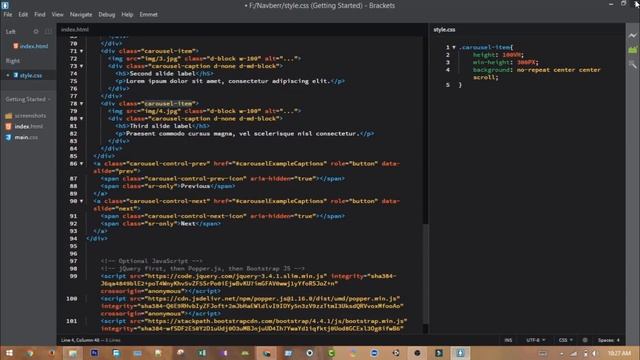This screenshot has height=360, width=640.
Task: Open the Windows Start button
Action: 9,353
